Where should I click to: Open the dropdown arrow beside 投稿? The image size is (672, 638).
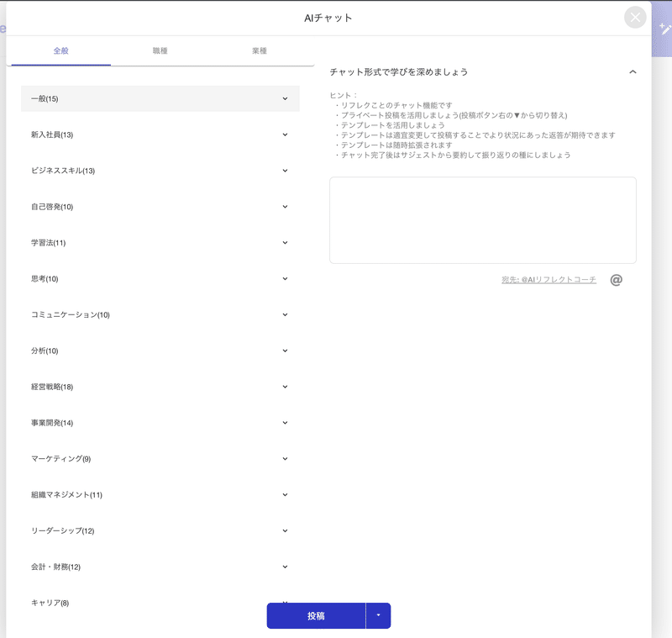pyautogui.click(x=378, y=615)
